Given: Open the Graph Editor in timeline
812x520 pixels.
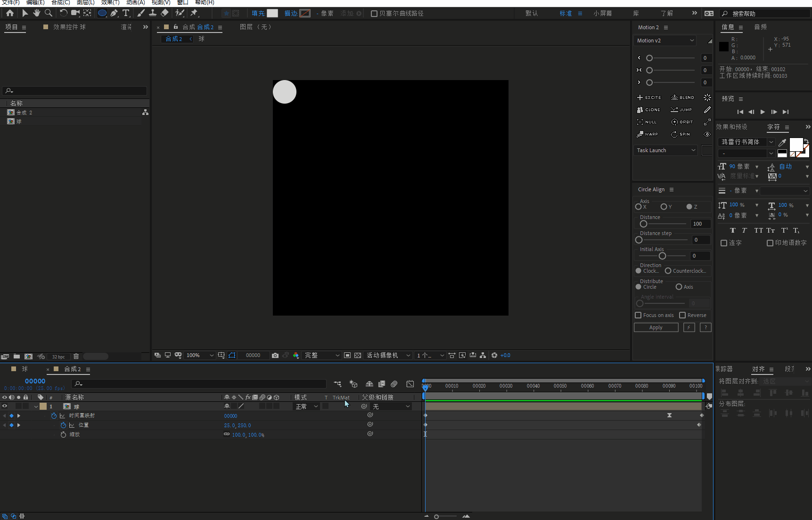Looking at the screenshot, I should pyautogui.click(x=410, y=384).
